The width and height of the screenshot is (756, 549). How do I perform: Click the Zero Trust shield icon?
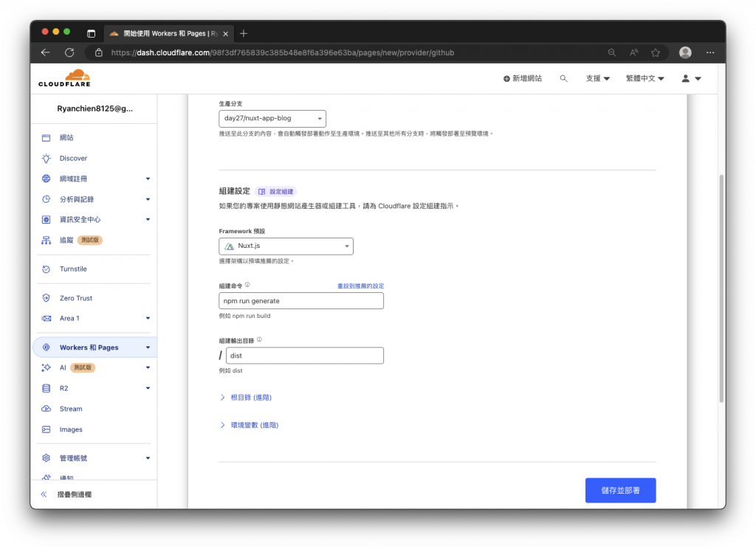tap(47, 298)
